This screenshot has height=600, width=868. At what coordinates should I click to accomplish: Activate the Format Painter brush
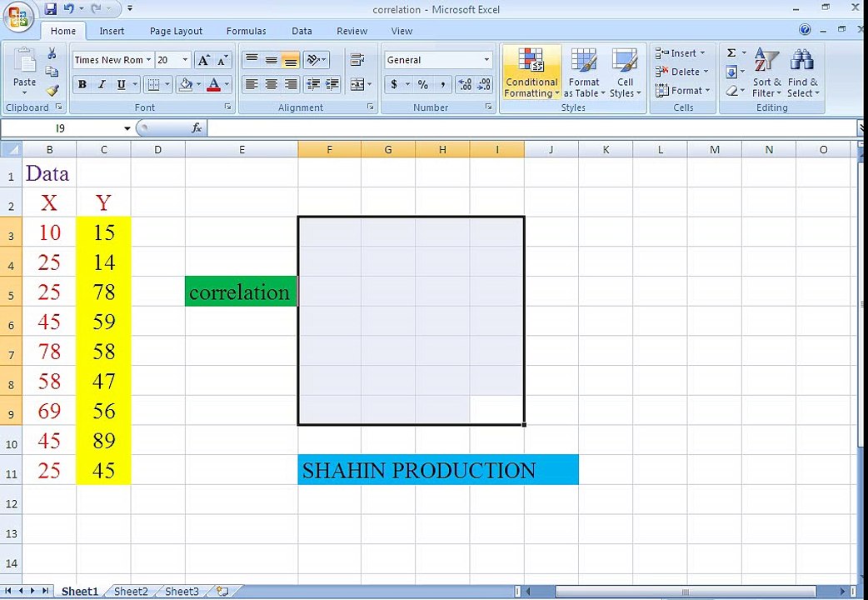pos(52,90)
